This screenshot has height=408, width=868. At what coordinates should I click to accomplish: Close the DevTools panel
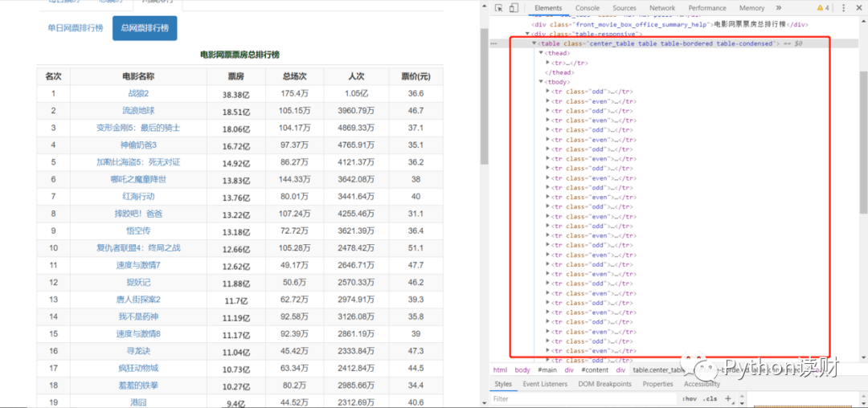(859, 8)
